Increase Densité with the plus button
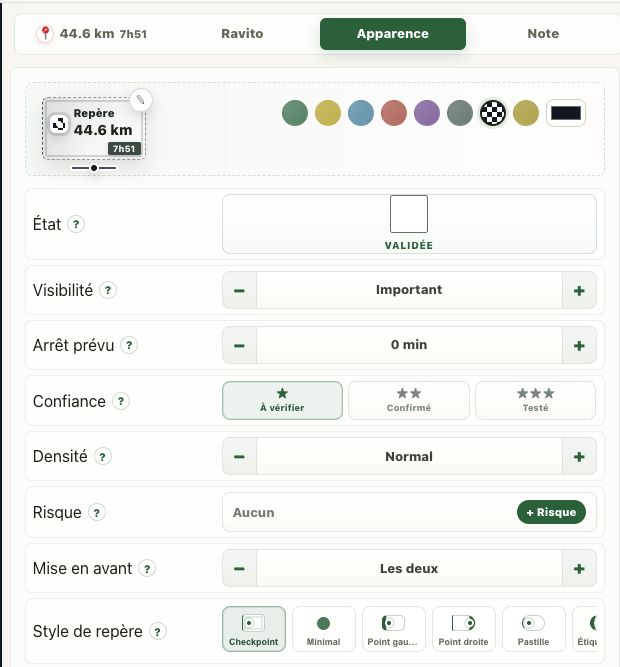The image size is (620, 667). [x=579, y=456]
